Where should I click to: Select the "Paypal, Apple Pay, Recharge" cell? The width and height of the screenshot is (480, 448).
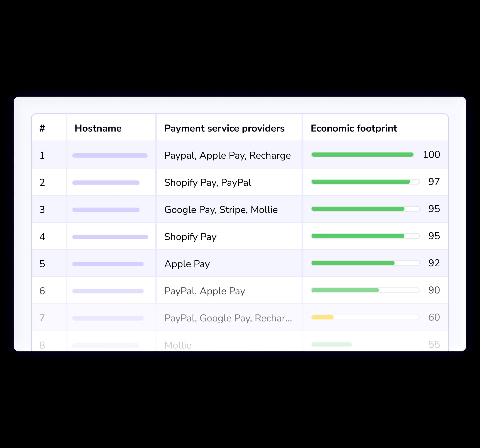(227, 155)
